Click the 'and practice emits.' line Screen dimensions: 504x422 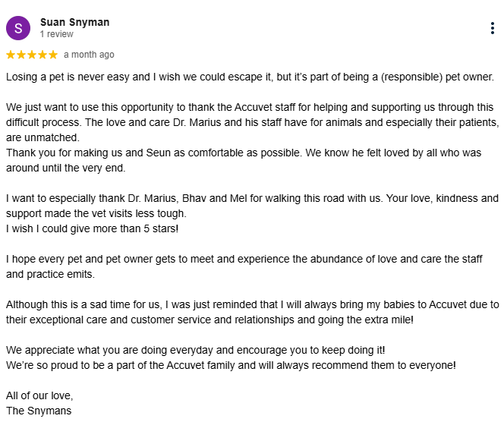(50, 275)
